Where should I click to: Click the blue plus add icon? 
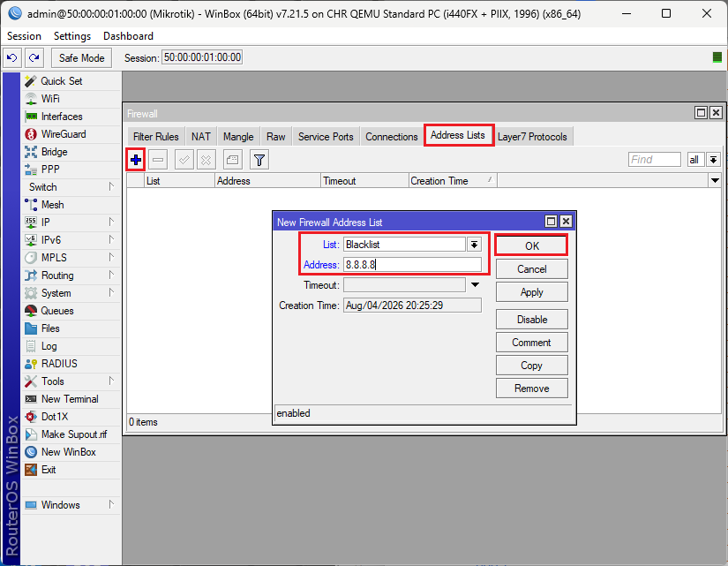pos(136,160)
